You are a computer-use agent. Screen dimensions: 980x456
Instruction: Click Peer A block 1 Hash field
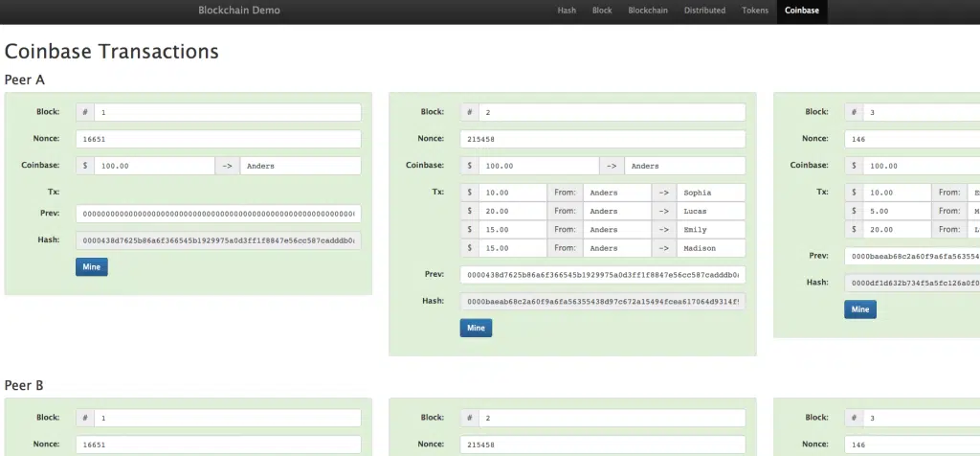tap(218, 240)
